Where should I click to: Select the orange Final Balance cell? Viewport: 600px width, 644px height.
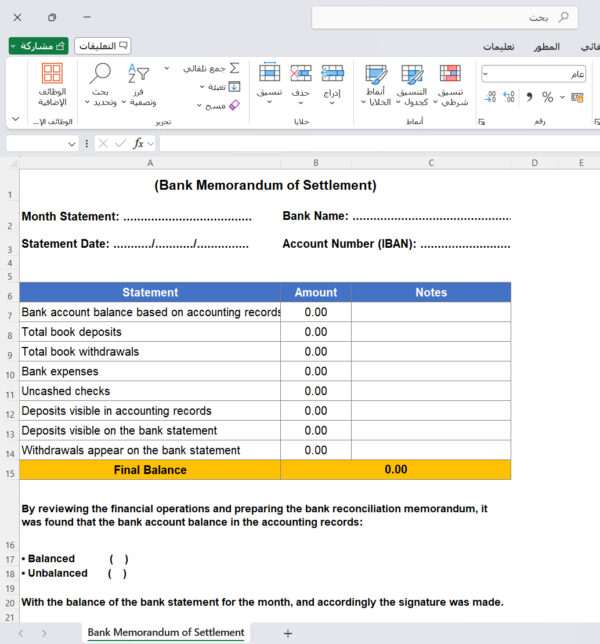[150, 469]
